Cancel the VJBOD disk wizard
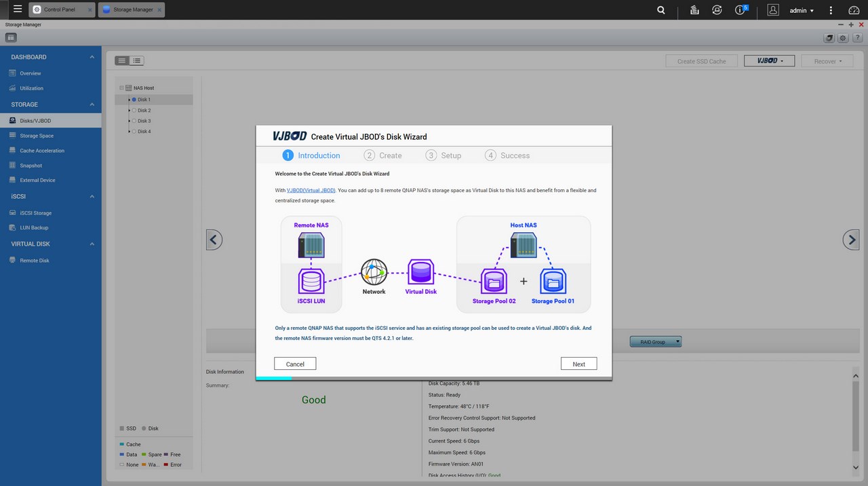868x486 pixels. tap(295, 364)
